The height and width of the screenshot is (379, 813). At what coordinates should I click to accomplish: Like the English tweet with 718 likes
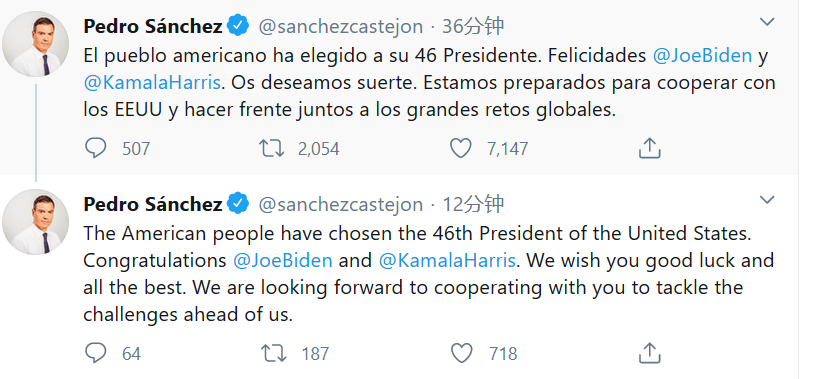click(461, 354)
